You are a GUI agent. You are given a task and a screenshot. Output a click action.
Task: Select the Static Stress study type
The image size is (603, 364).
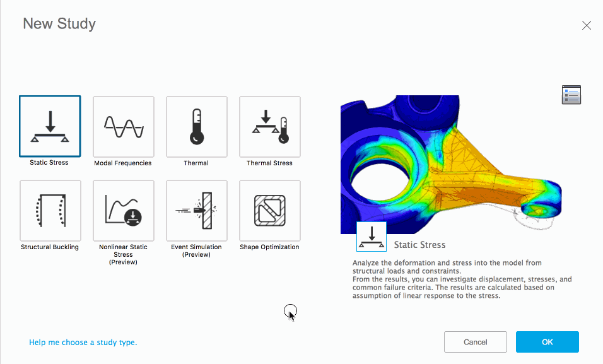point(50,126)
